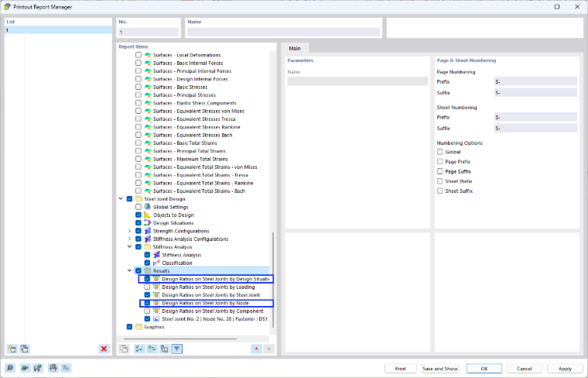Click the Design Situations icon
588x378 pixels.
click(x=147, y=223)
